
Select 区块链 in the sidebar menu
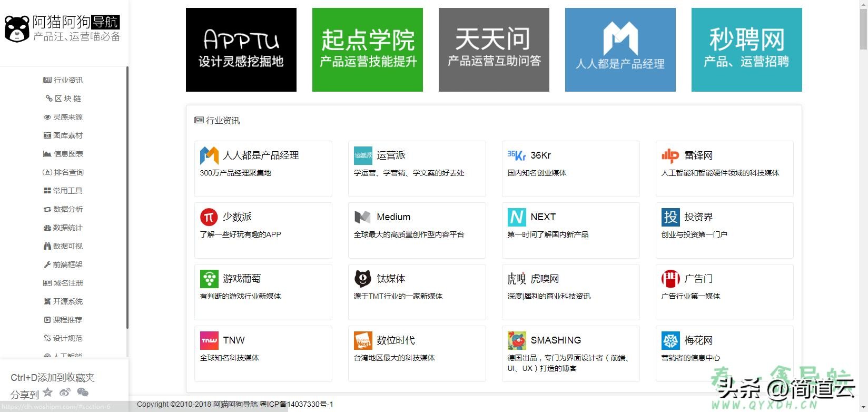pos(64,99)
